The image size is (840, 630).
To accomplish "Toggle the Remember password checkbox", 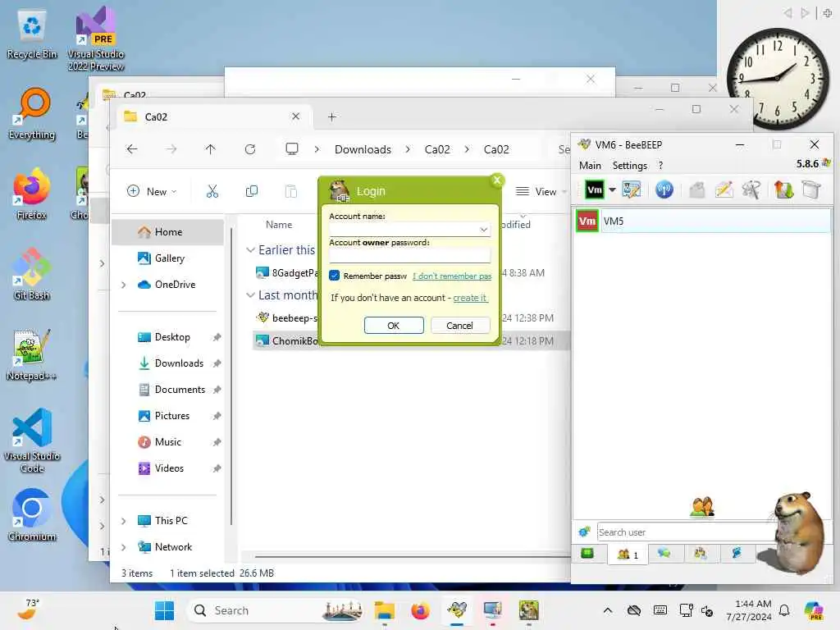I will coord(335,276).
